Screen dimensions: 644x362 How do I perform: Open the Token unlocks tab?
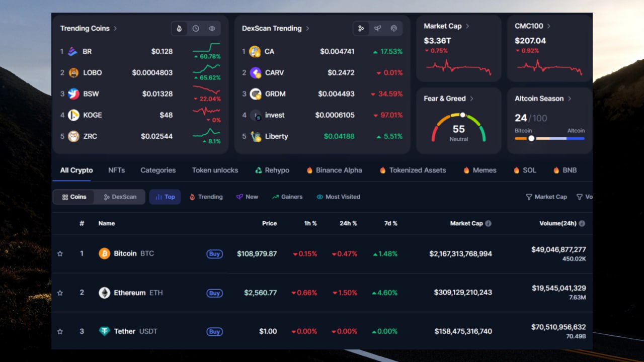tap(215, 170)
